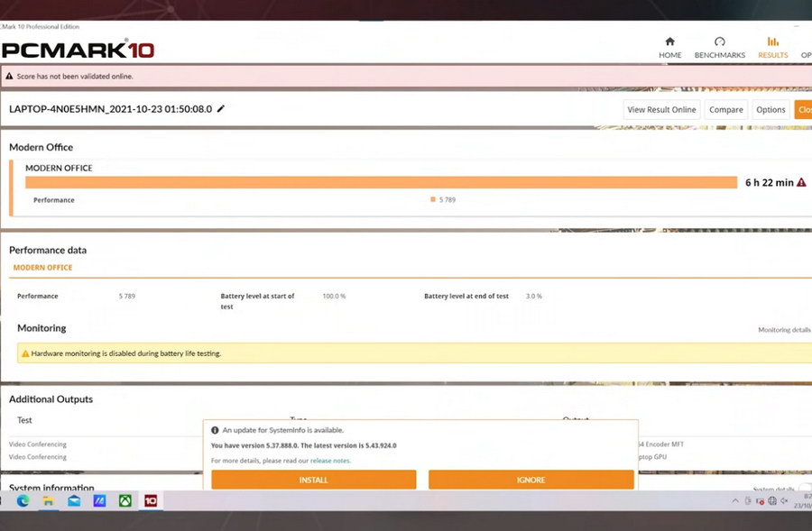Click View Result Online button
Viewport: 812px width, 531px height.
point(661,110)
